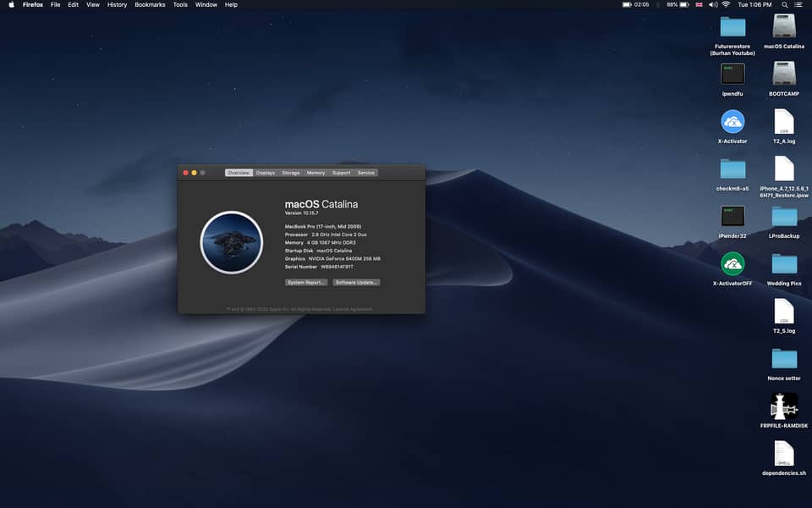Image resolution: width=812 pixels, height=508 pixels.
Task: Select the dependencies.sh script file
Action: coord(784,454)
